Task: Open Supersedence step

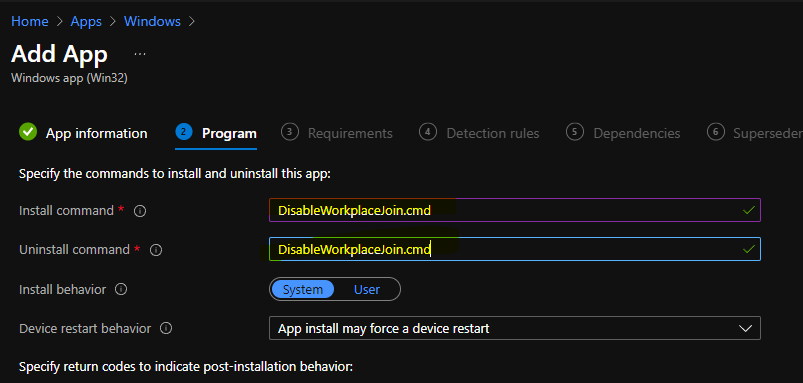Action: point(768,134)
